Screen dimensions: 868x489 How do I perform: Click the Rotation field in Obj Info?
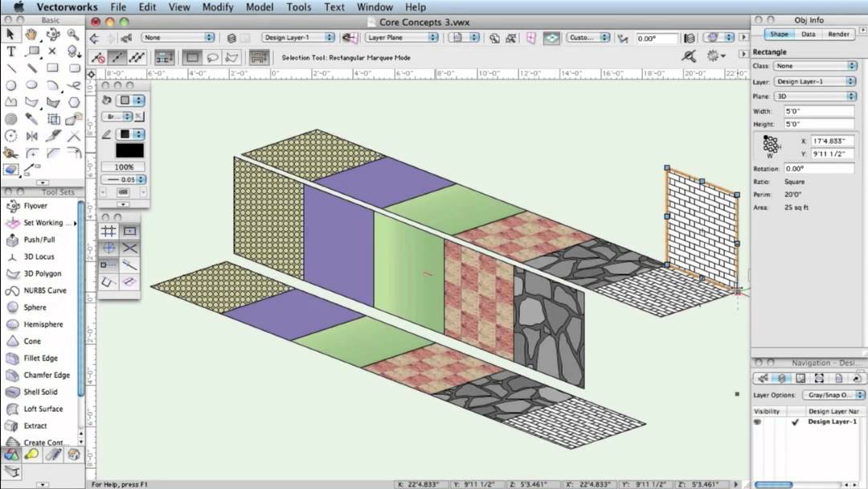(x=819, y=168)
